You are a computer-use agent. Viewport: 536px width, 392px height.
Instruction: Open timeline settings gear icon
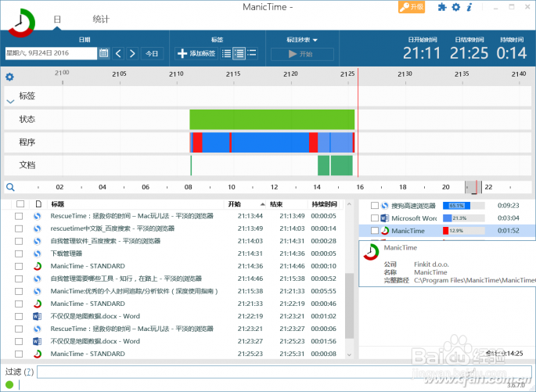[9, 77]
